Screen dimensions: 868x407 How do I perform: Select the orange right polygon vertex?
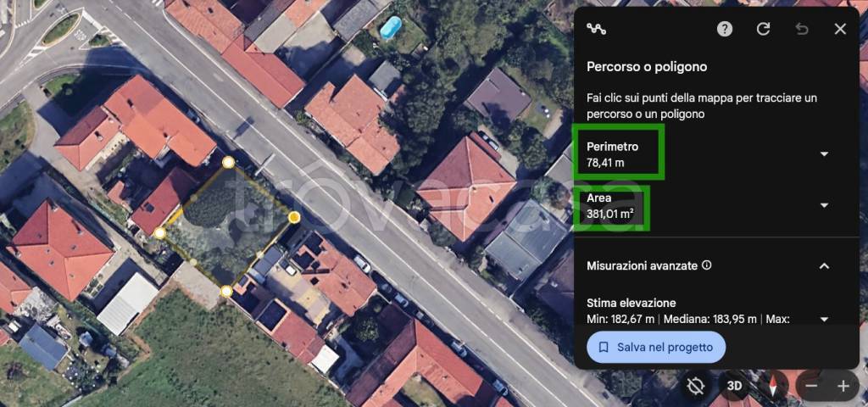point(294,217)
